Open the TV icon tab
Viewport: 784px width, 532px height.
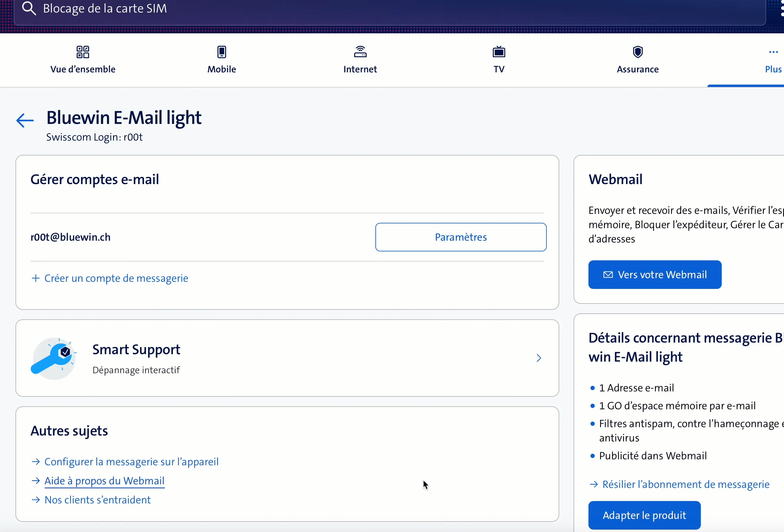click(x=499, y=52)
